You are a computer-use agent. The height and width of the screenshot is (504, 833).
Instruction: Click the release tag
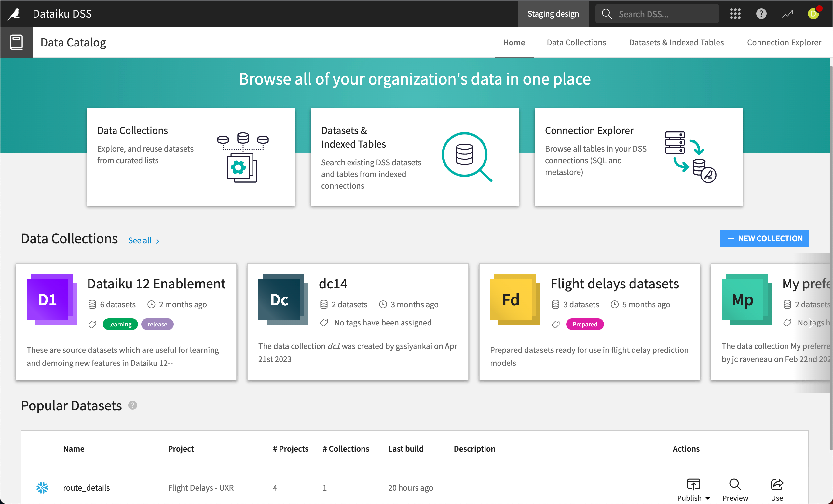tap(157, 324)
